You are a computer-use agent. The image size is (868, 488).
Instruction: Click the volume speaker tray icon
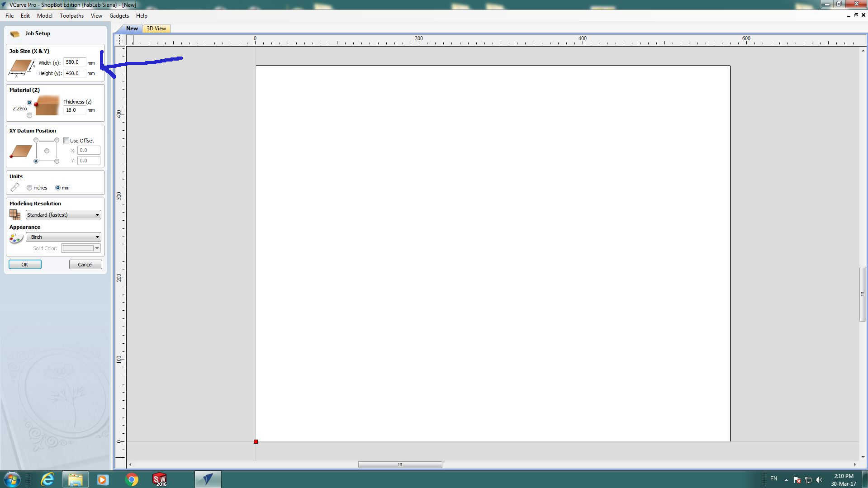[x=819, y=480]
